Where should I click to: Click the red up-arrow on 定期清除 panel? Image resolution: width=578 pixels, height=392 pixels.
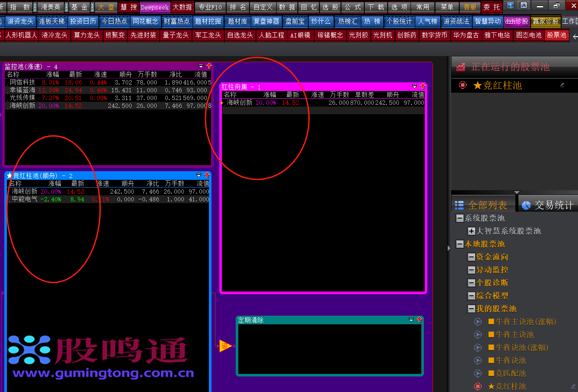point(419,320)
